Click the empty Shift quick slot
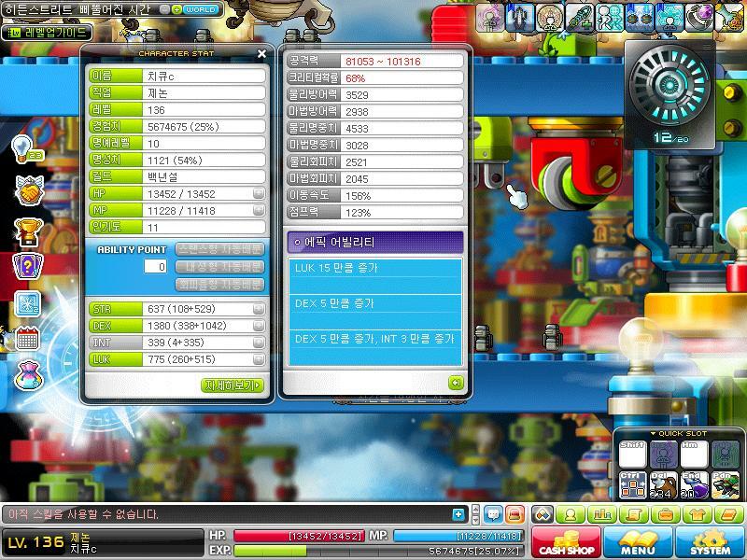The width and height of the screenshot is (747, 560). click(633, 455)
